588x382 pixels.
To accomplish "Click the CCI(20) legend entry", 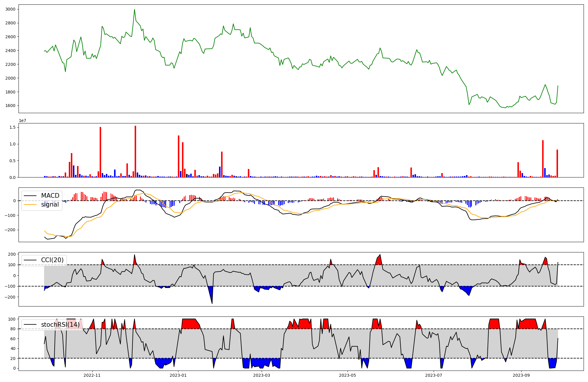I will coord(52,260).
